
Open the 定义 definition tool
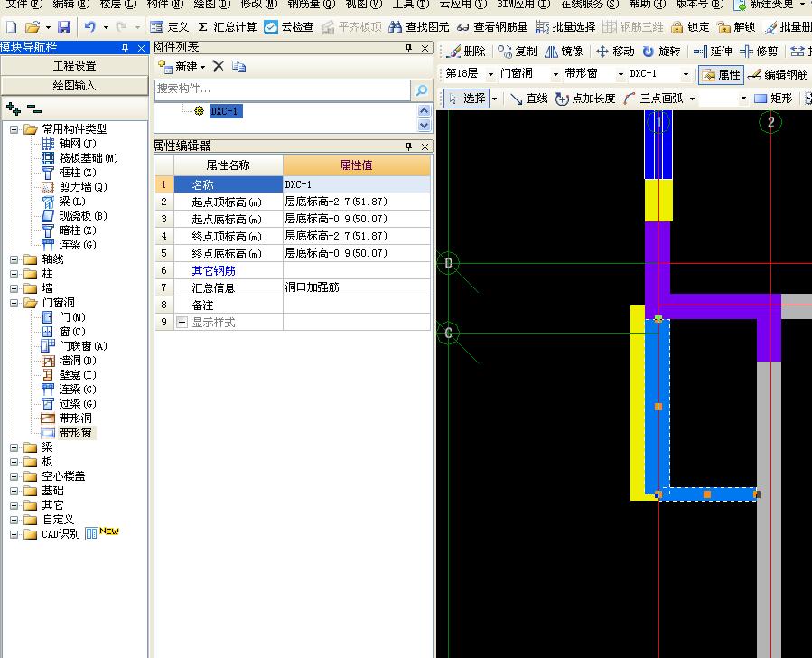[x=169, y=27]
